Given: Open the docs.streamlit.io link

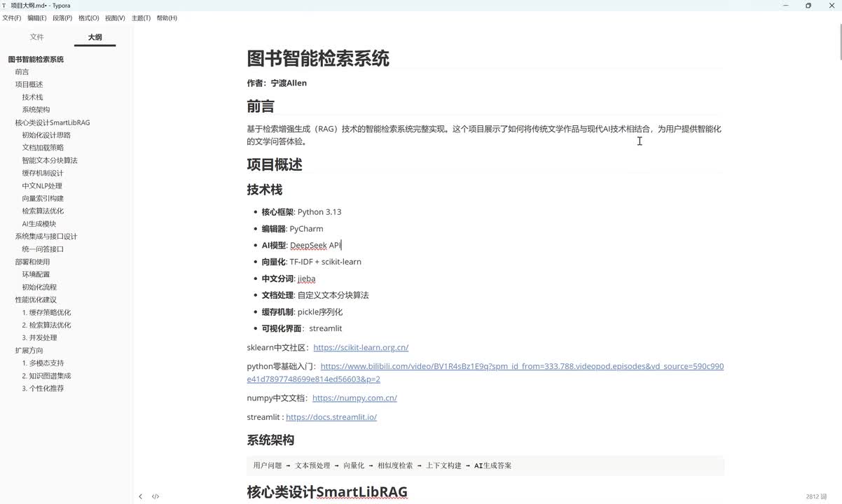Looking at the screenshot, I should point(331,416).
